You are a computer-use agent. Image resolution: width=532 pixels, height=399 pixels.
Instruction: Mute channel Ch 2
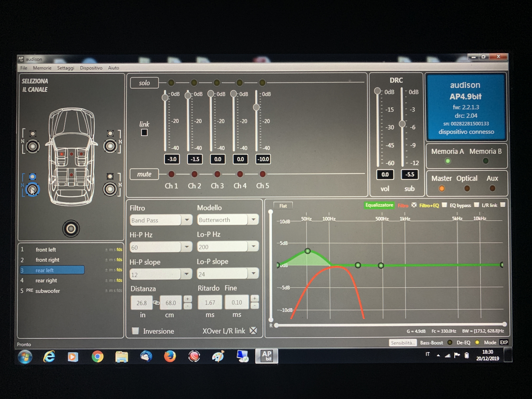pyautogui.click(x=194, y=174)
